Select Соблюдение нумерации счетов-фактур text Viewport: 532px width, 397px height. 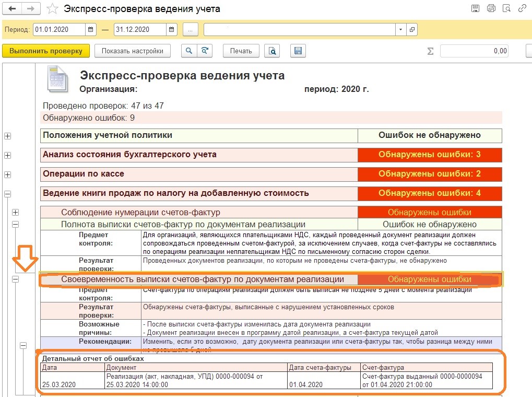[140, 213]
